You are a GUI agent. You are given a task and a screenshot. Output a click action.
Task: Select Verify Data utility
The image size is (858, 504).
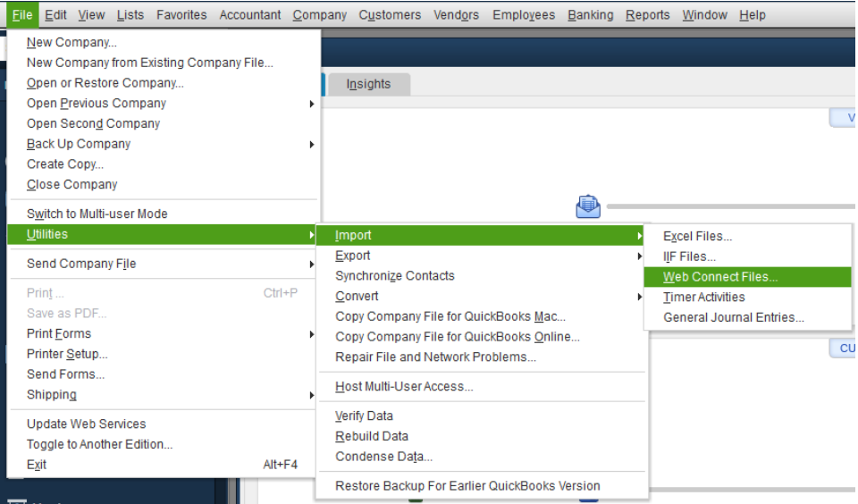coord(482,416)
